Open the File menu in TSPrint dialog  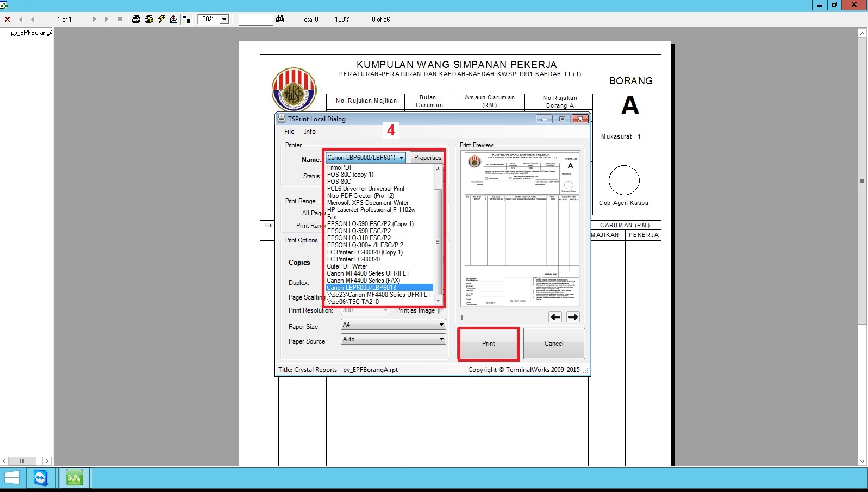(289, 132)
